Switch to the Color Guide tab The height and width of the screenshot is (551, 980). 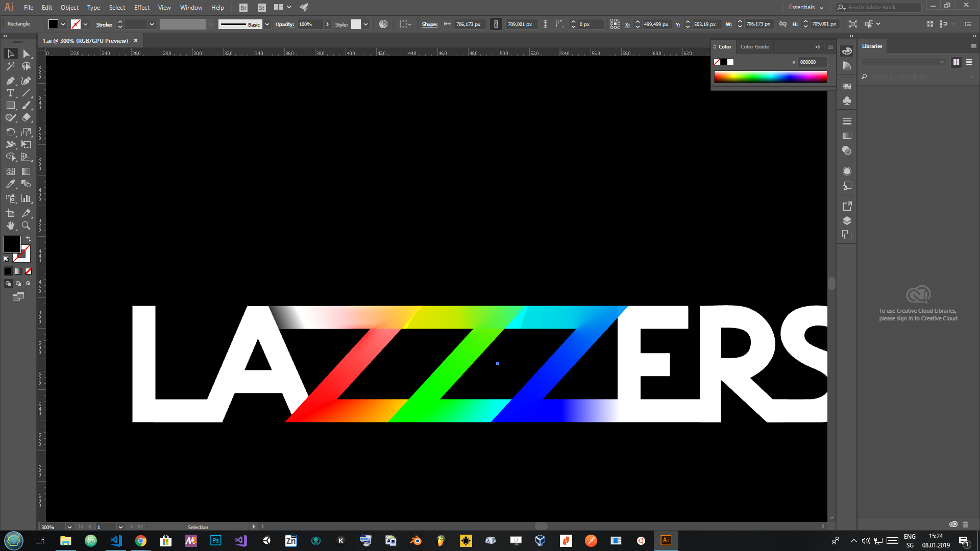(754, 46)
